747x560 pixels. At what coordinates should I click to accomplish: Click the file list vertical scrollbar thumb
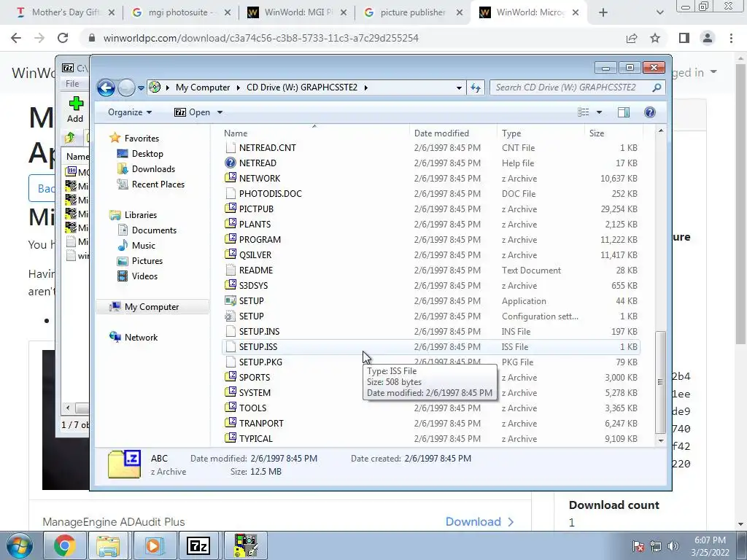(660, 382)
